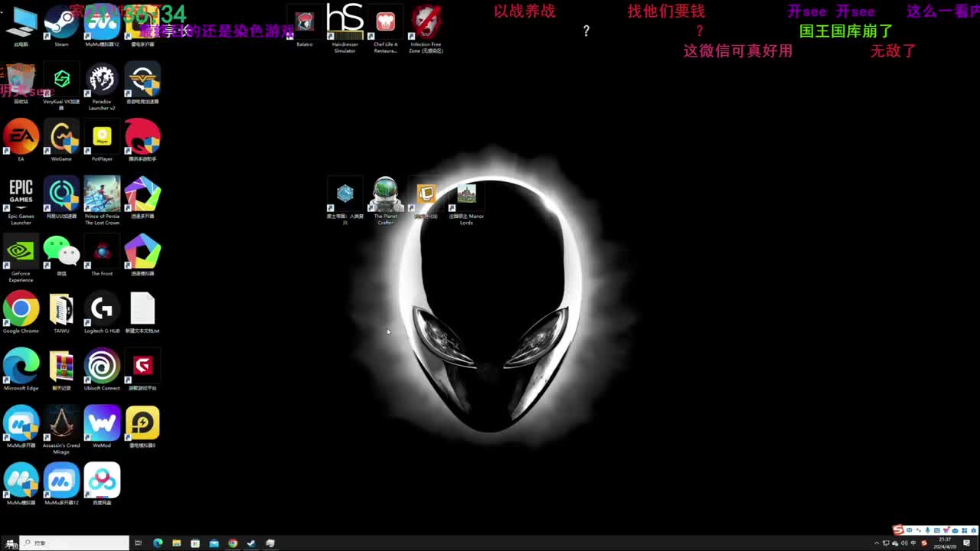Select Prince of Persia The Lost Crown icon
Viewport: 980px width, 551px height.
pyautogui.click(x=102, y=201)
